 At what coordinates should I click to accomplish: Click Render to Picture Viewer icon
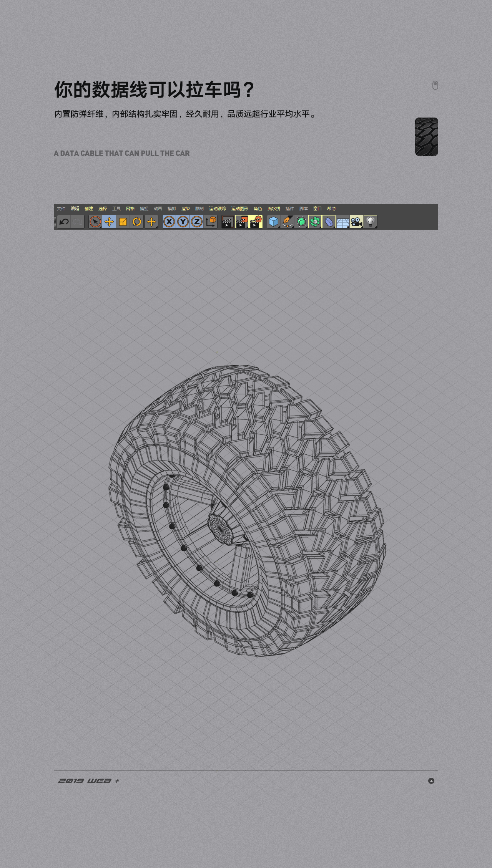click(x=242, y=222)
